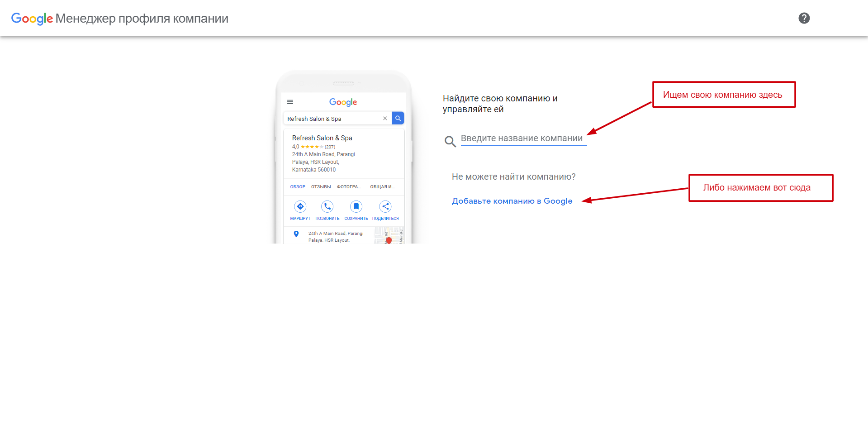Select the "Найдите свою компанию и управляйте ей" heading
The height and width of the screenshot is (425, 868).
pyautogui.click(x=500, y=104)
